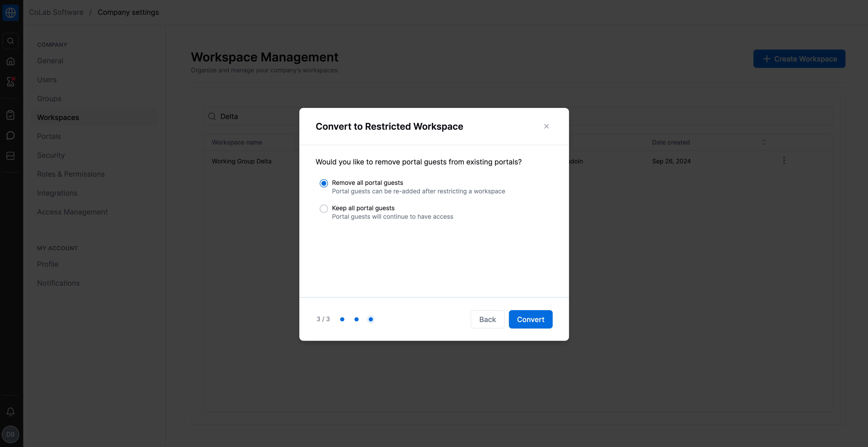868x447 pixels.
Task: Open Profile under My Account
Action: click(48, 264)
